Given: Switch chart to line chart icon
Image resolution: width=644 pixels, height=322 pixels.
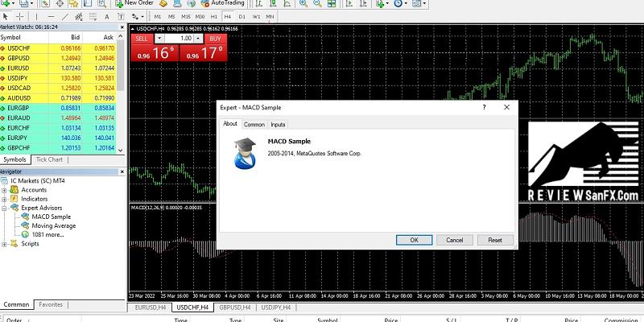Looking at the screenshot, I should (x=287, y=3).
